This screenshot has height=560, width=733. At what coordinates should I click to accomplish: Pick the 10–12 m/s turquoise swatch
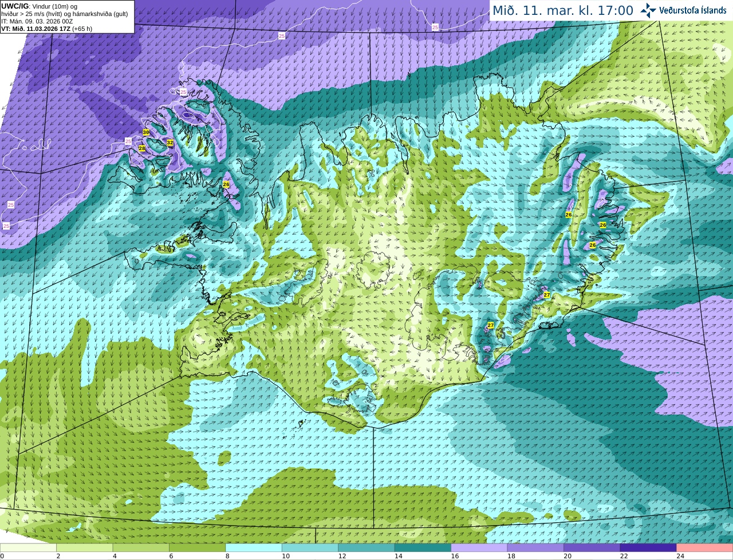pos(310,548)
